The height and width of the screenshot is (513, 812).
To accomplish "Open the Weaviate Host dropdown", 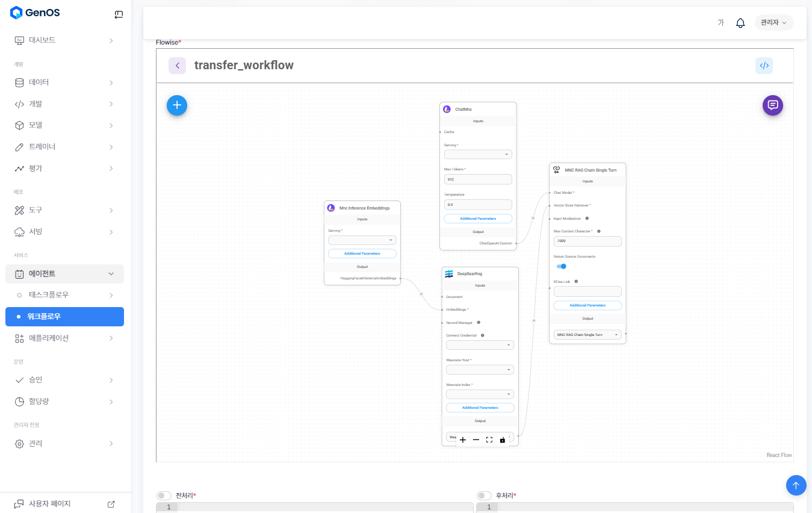I will 480,370.
